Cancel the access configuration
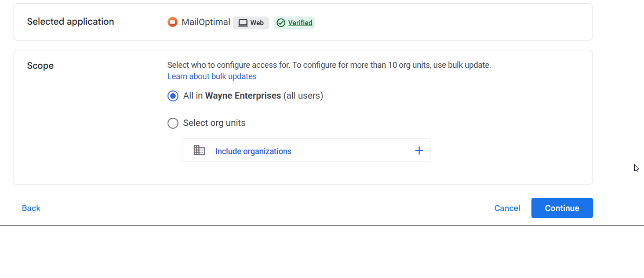 (x=507, y=208)
